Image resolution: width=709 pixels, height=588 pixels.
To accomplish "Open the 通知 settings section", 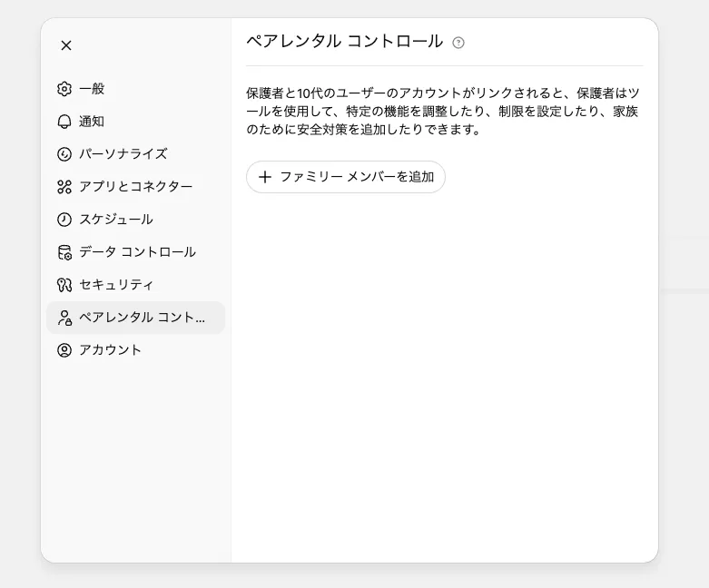I will [x=135, y=122].
